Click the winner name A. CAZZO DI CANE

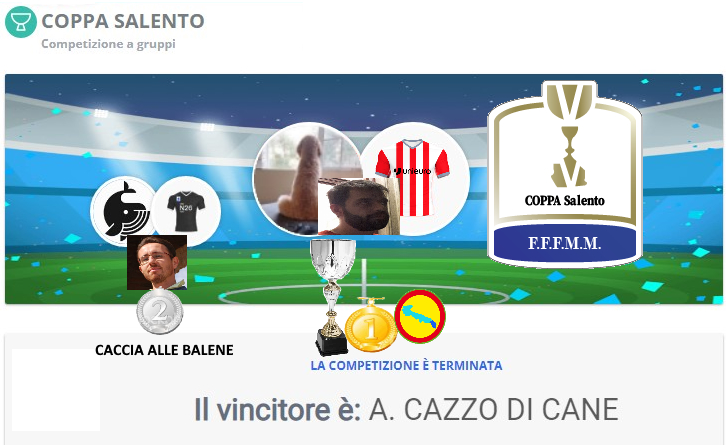coord(494,409)
